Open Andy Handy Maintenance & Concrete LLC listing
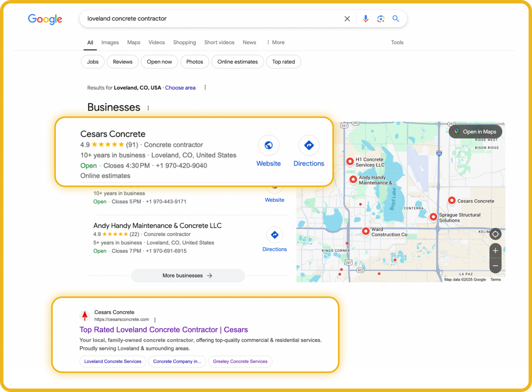This screenshot has width=532, height=392. tap(157, 226)
